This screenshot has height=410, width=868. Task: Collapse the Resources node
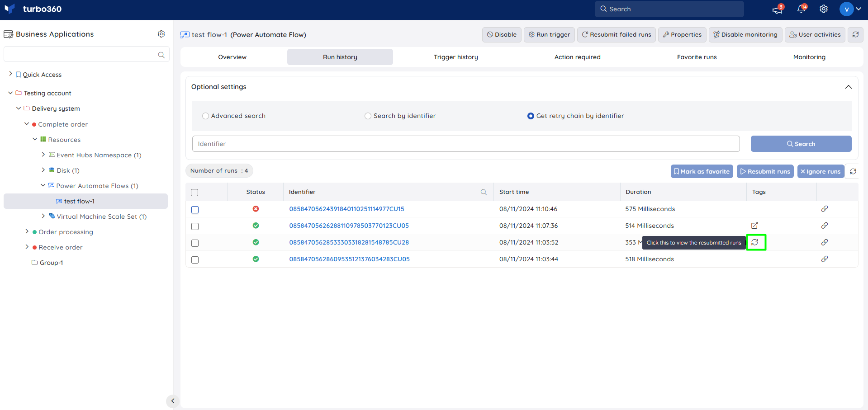pyautogui.click(x=35, y=139)
